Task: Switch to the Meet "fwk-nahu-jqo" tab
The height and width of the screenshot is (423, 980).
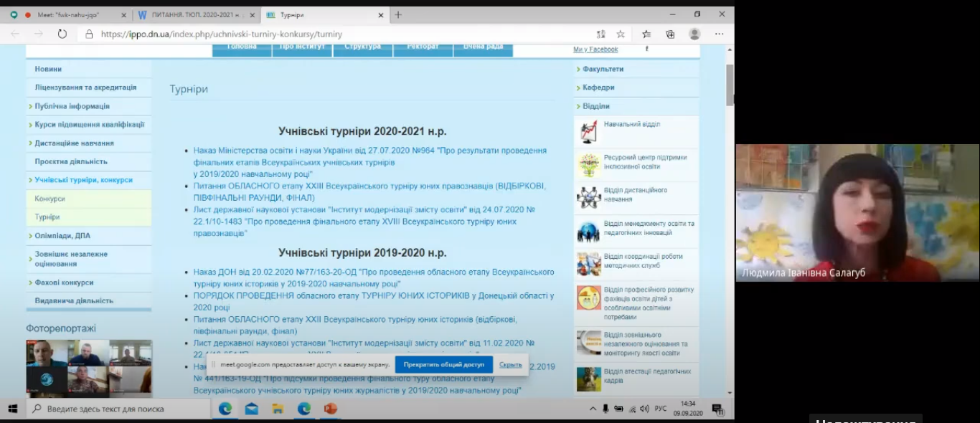Action: (67, 14)
